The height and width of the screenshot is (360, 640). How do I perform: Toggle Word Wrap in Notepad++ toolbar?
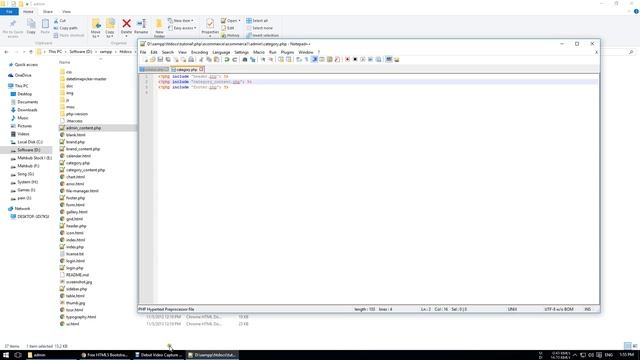pos(299,60)
